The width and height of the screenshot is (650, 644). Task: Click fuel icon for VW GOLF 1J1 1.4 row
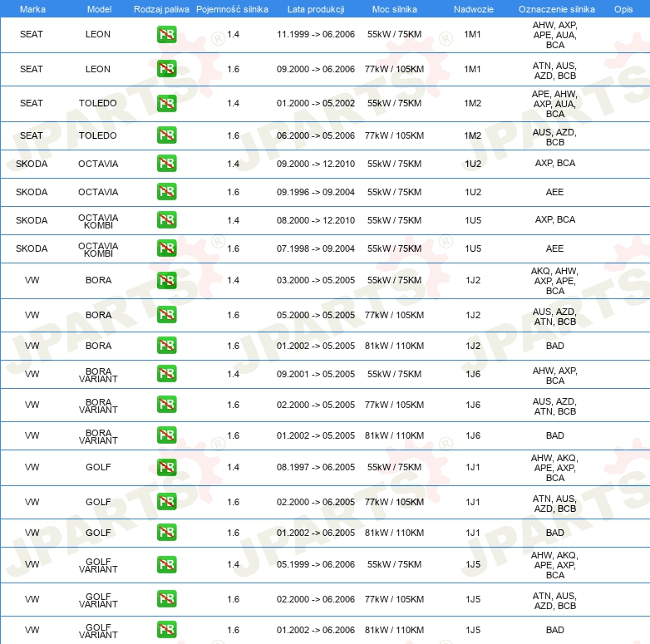coord(166,467)
